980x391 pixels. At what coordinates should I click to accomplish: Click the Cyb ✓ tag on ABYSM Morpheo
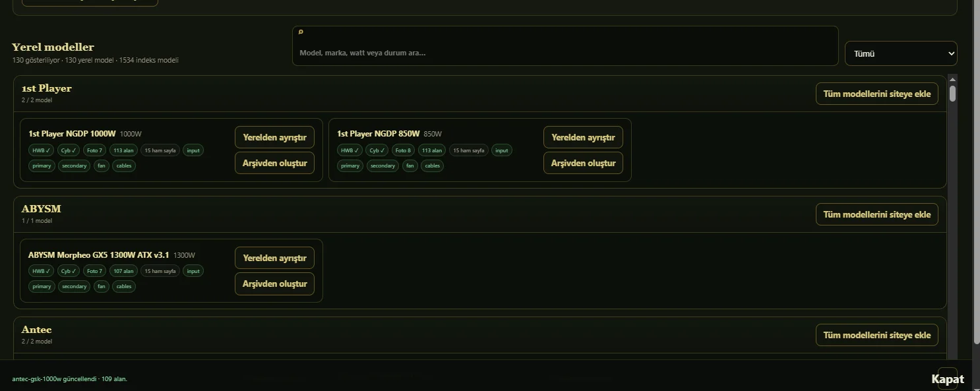click(69, 271)
